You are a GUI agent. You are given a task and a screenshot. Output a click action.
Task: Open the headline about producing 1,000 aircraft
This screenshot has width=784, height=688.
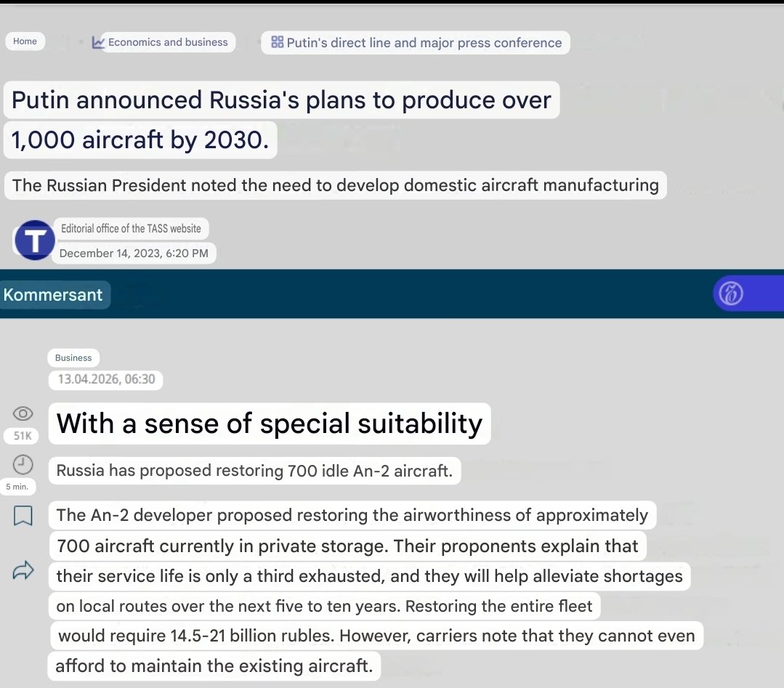[281, 120]
